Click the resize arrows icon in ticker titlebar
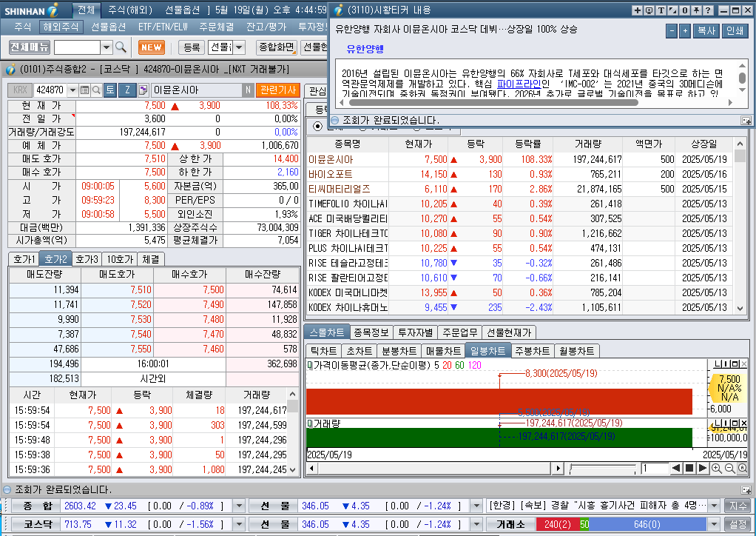 pyautogui.click(x=672, y=10)
